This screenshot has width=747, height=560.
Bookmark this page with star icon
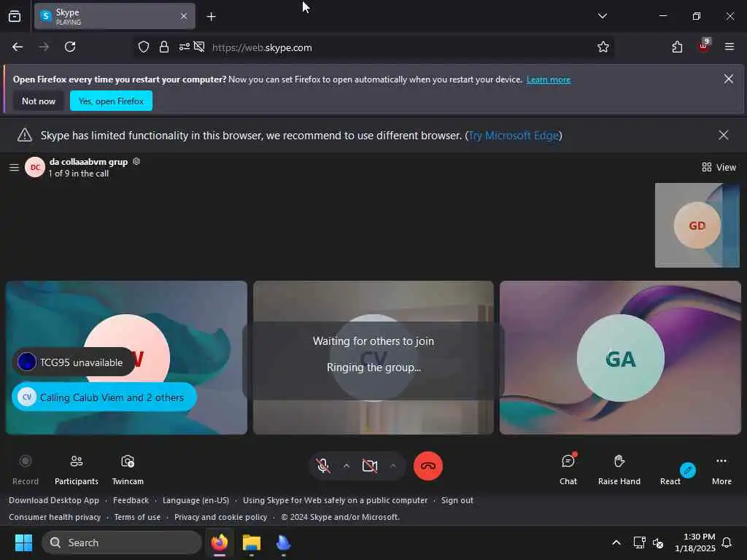(603, 47)
